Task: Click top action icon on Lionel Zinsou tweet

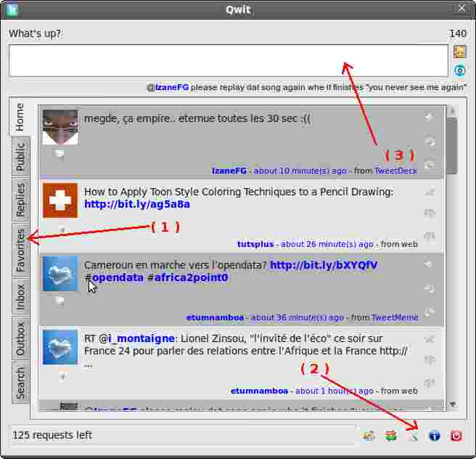Action: coord(430,338)
